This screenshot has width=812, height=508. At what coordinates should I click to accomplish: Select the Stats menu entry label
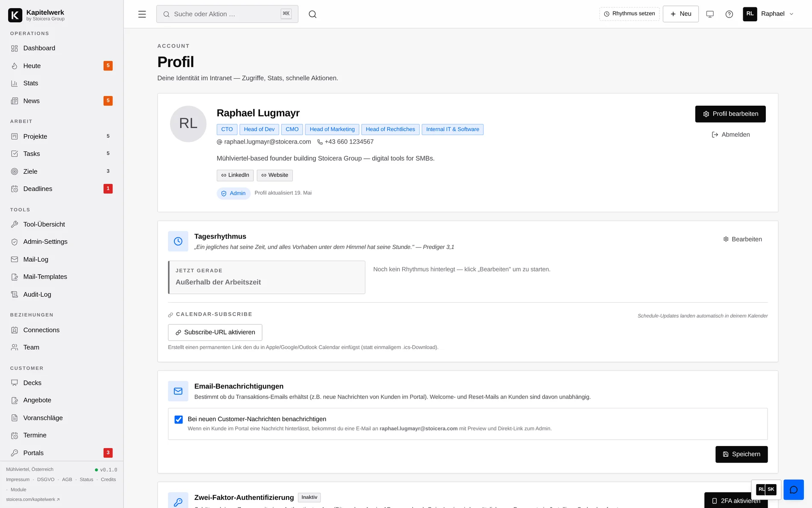[31, 83]
